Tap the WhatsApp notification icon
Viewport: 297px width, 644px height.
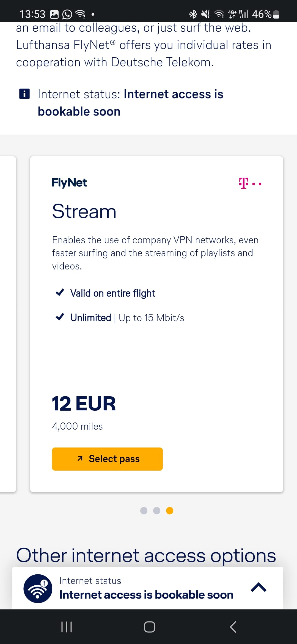coord(67,14)
